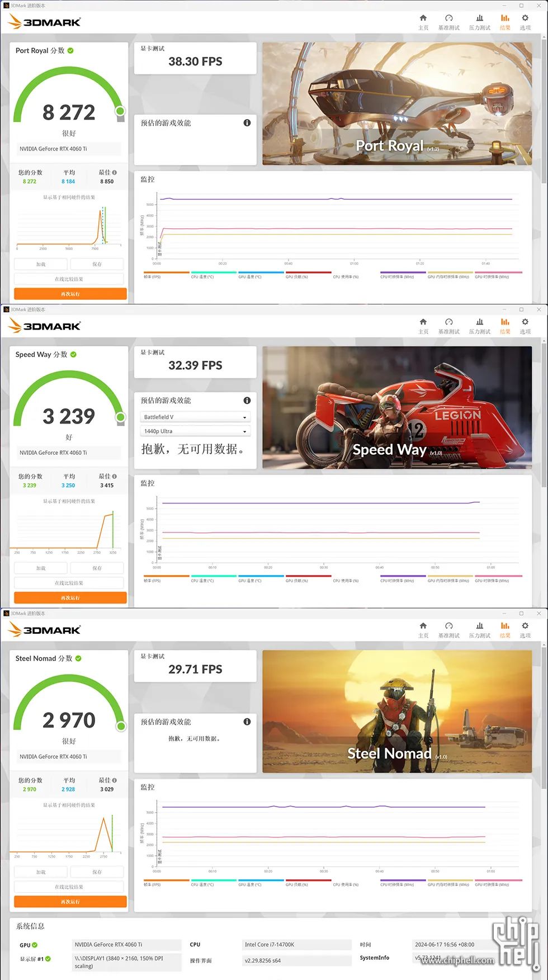Click 在线比较结果 button in Port Royal window

click(69, 279)
